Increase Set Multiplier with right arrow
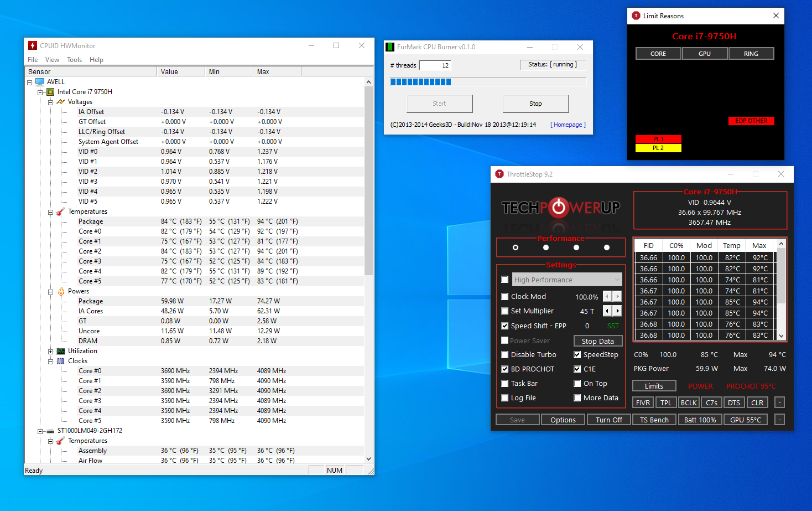The width and height of the screenshot is (812, 511). point(617,311)
